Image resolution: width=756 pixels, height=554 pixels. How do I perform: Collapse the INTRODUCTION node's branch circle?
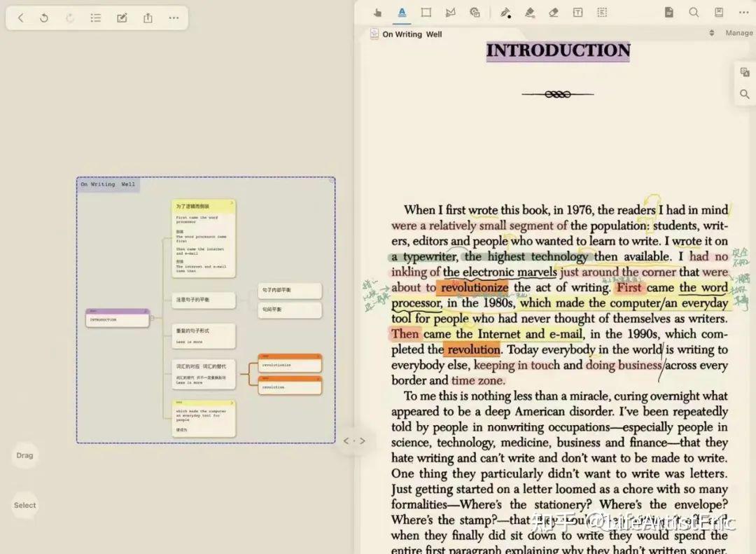tap(153, 318)
